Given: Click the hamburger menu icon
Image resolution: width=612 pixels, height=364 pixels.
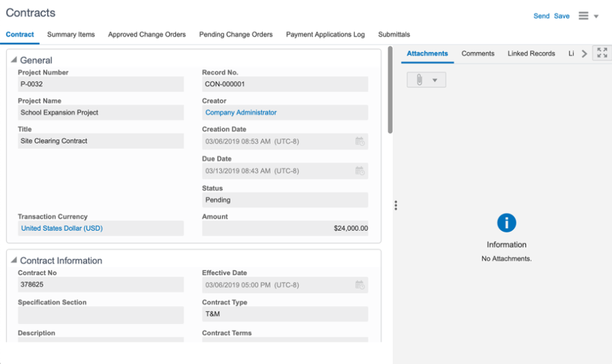Looking at the screenshot, I should click(583, 16).
